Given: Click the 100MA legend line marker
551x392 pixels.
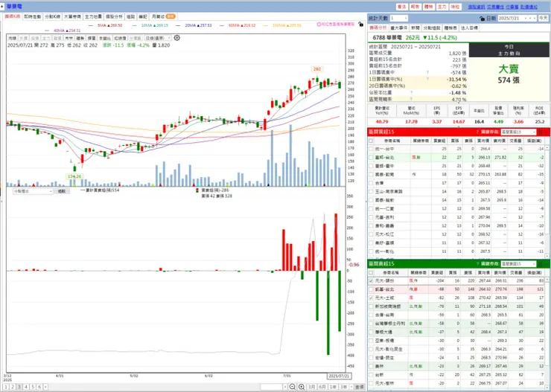Looking at the screenshot, I should [x=265, y=25].
